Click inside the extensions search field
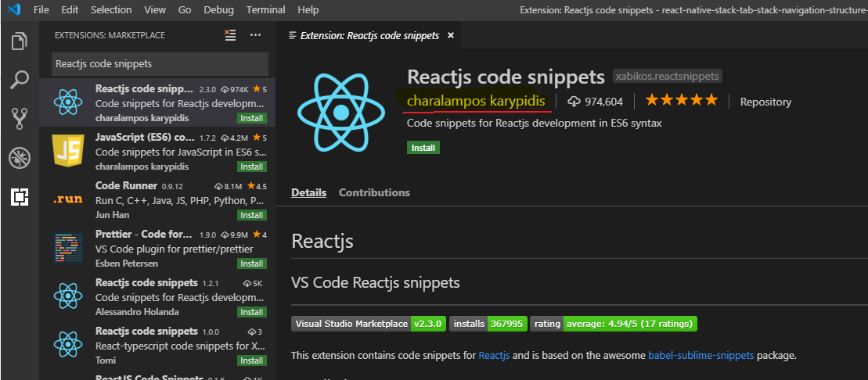868x380 pixels. click(160, 64)
